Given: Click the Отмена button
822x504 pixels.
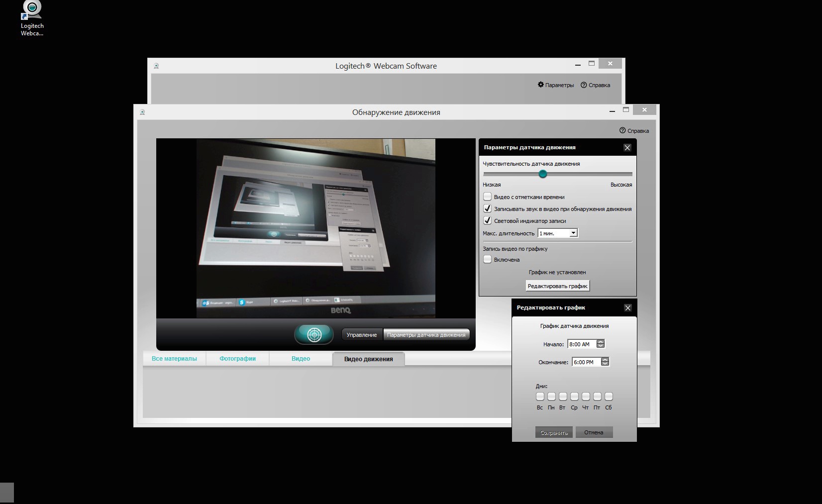Looking at the screenshot, I should pos(594,432).
